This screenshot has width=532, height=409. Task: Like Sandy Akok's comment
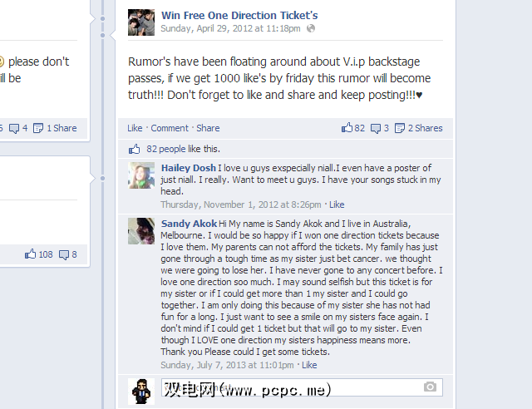point(309,365)
